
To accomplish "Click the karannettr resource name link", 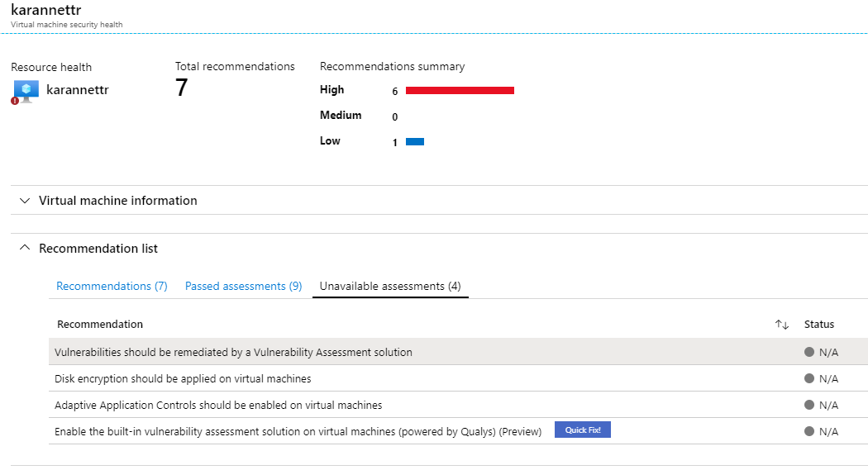I will coord(78,90).
